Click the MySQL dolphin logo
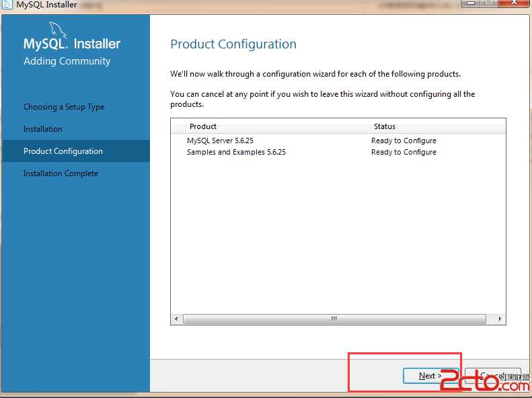The height and width of the screenshot is (398, 532). pyautogui.click(x=58, y=30)
